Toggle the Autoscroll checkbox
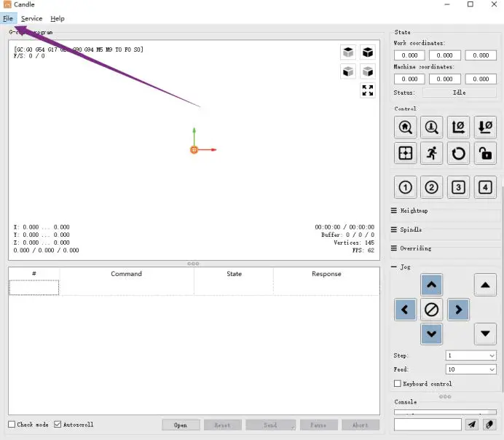 58,425
